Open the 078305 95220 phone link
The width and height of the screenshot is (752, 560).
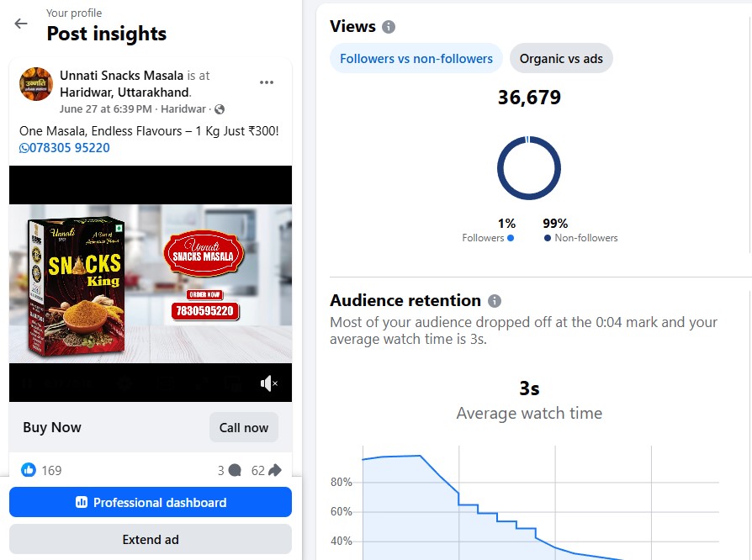[70, 148]
